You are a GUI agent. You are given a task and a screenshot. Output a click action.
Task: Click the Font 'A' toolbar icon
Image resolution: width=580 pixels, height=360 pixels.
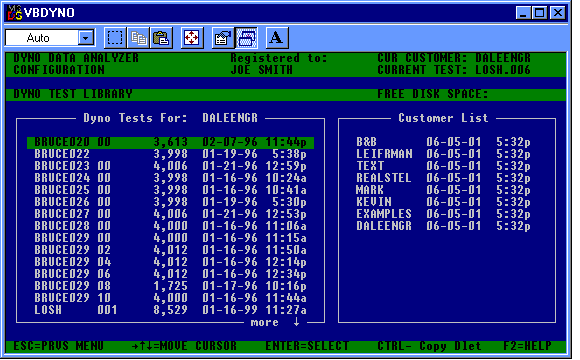(x=277, y=38)
